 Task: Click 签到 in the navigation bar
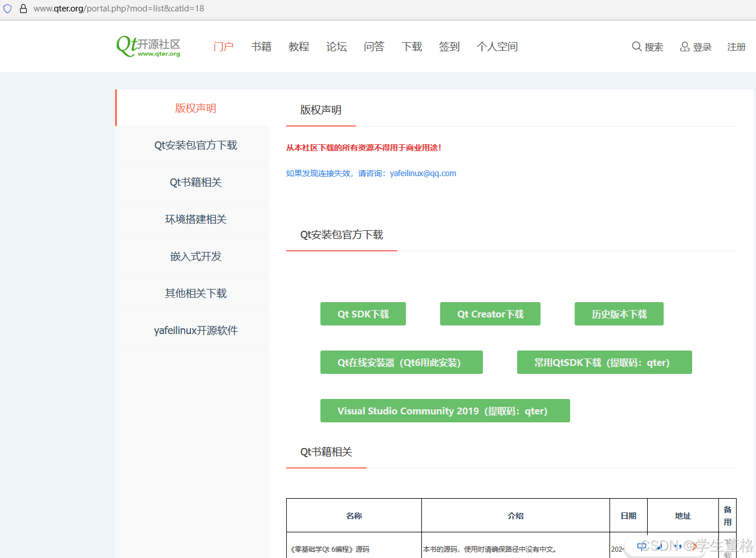point(449,47)
